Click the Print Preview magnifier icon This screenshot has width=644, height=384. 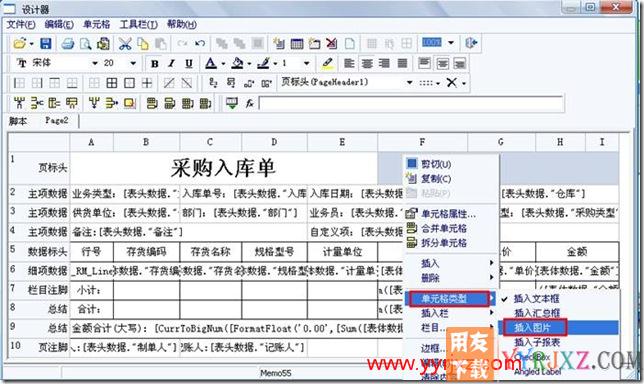point(85,43)
